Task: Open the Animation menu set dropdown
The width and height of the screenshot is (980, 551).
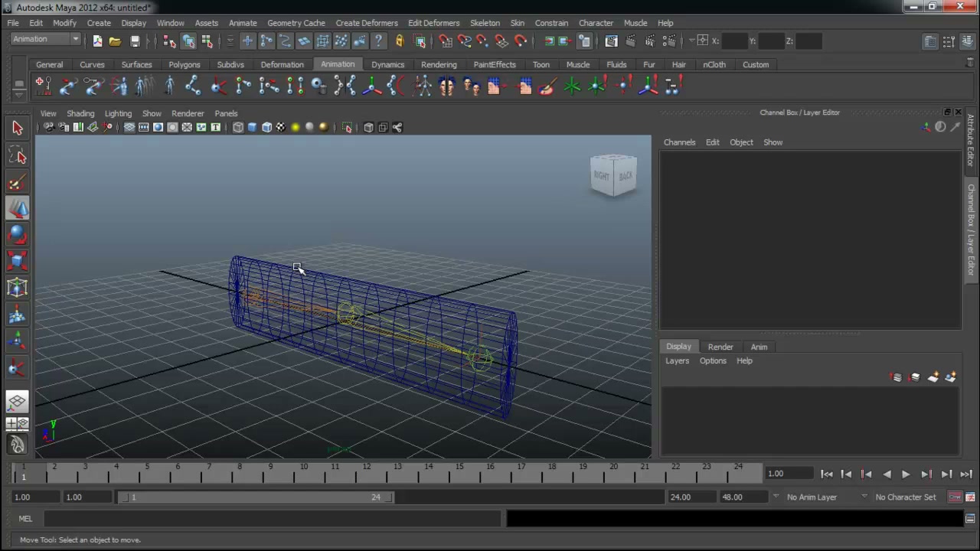Action: 46,39
